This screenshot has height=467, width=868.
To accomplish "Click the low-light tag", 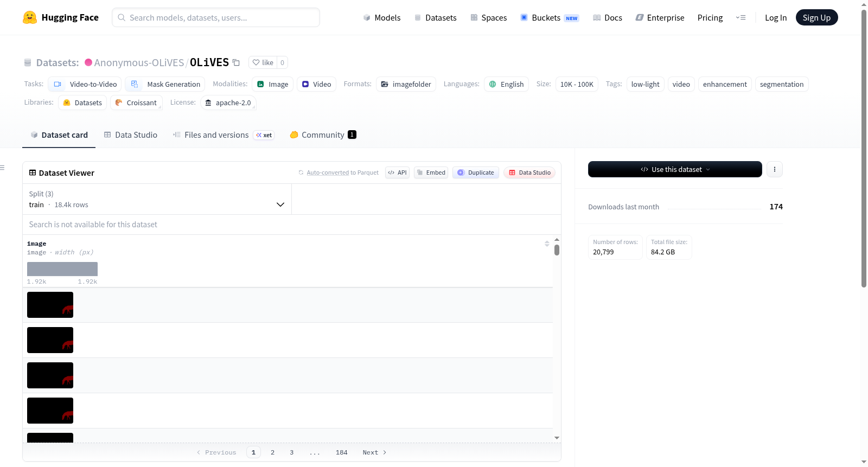I will click(x=645, y=84).
